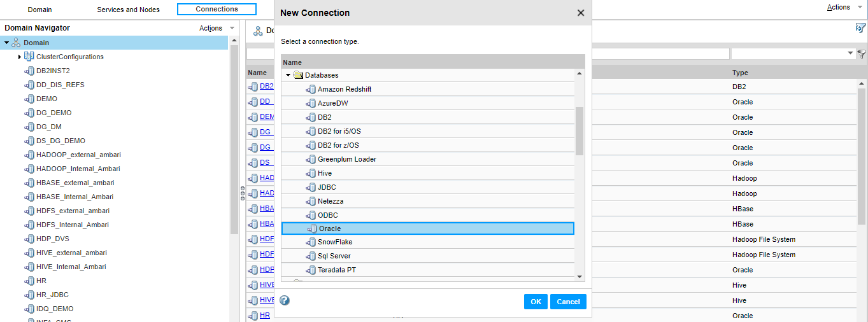Switch to the Domain tab
The height and width of the screenshot is (322, 868).
(39, 10)
